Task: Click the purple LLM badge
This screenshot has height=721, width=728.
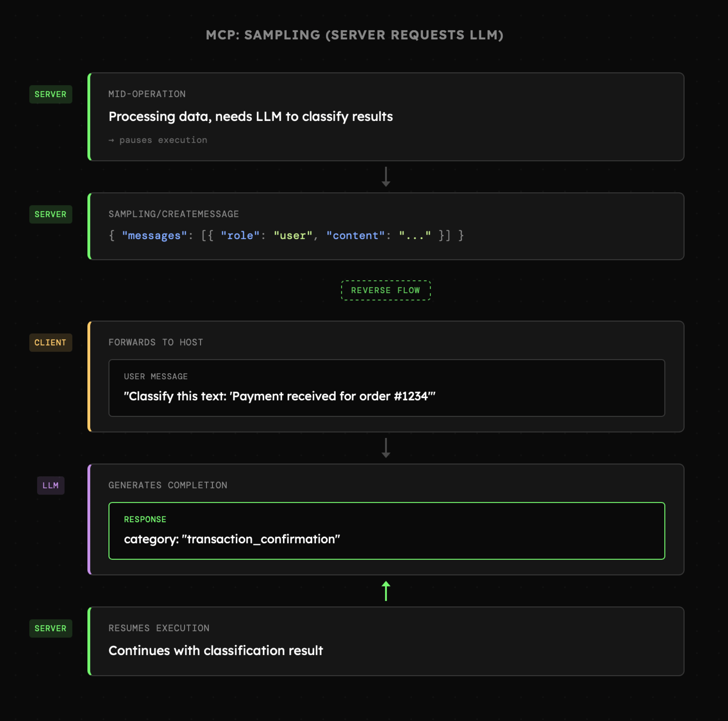Action: click(50, 485)
